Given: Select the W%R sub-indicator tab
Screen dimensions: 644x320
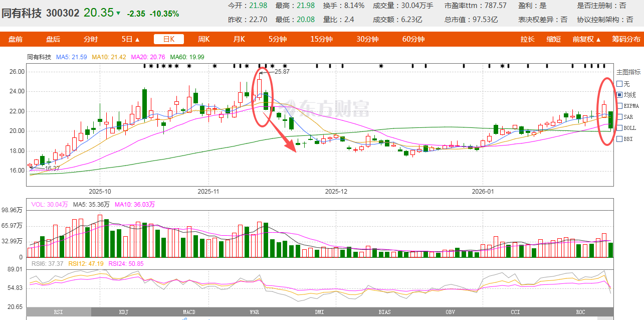Looking at the screenshot, I should click(254, 312).
